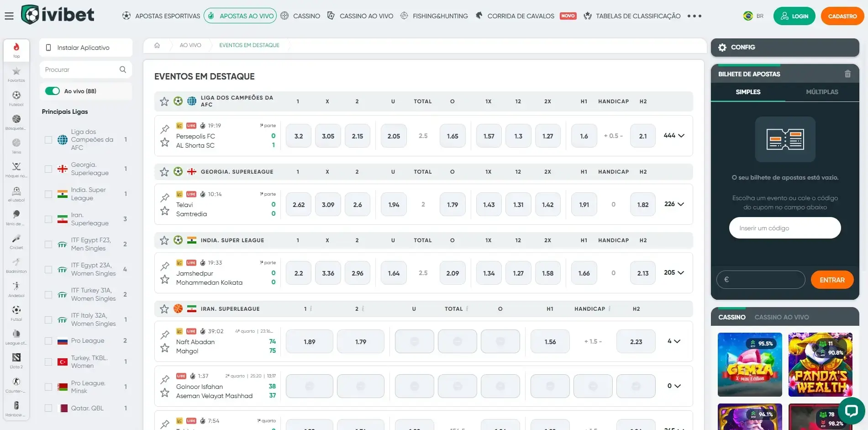
Task: Switch to the MÚLTIPLAS bet slip tab
Action: click(822, 91)
